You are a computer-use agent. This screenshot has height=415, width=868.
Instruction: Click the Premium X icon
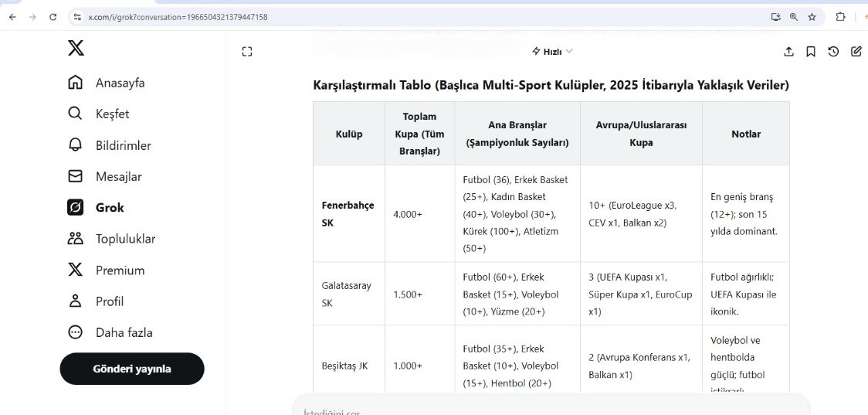coord(75,270)
